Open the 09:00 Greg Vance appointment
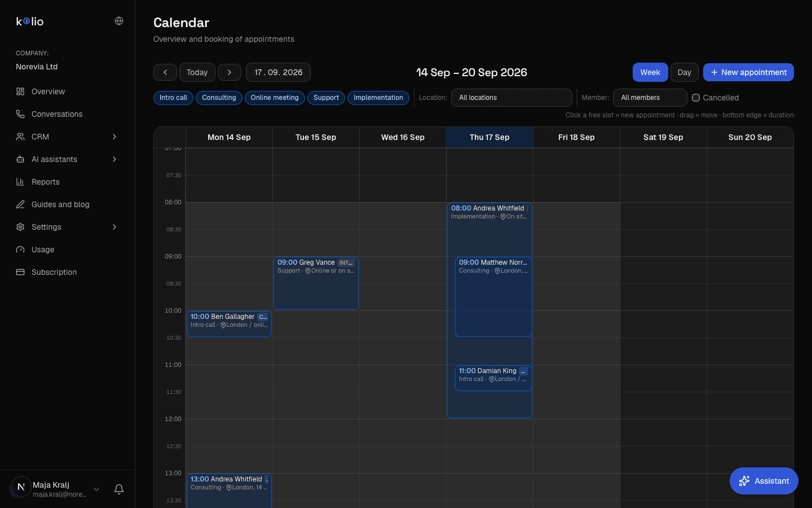Viewport: 812px width, 508px height. [x=316, y=283]
